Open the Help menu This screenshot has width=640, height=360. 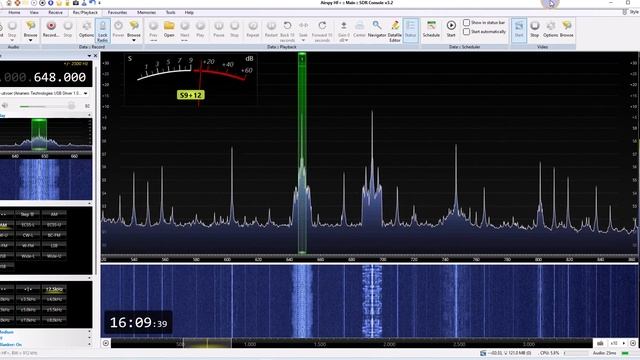[189, 13]
